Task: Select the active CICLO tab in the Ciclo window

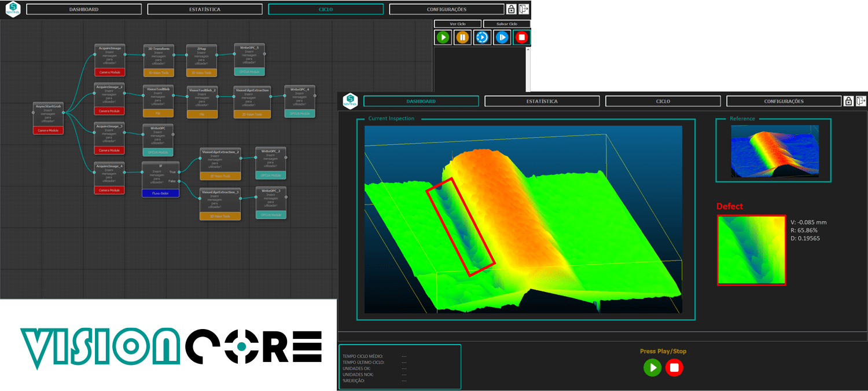Action: 326,9
